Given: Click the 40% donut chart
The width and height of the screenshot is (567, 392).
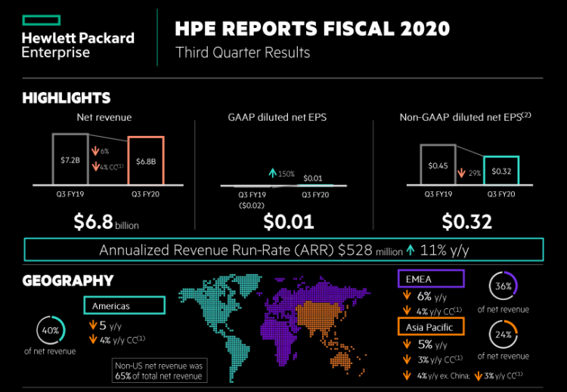Looking at the screenshot, I should coord(51,330).
